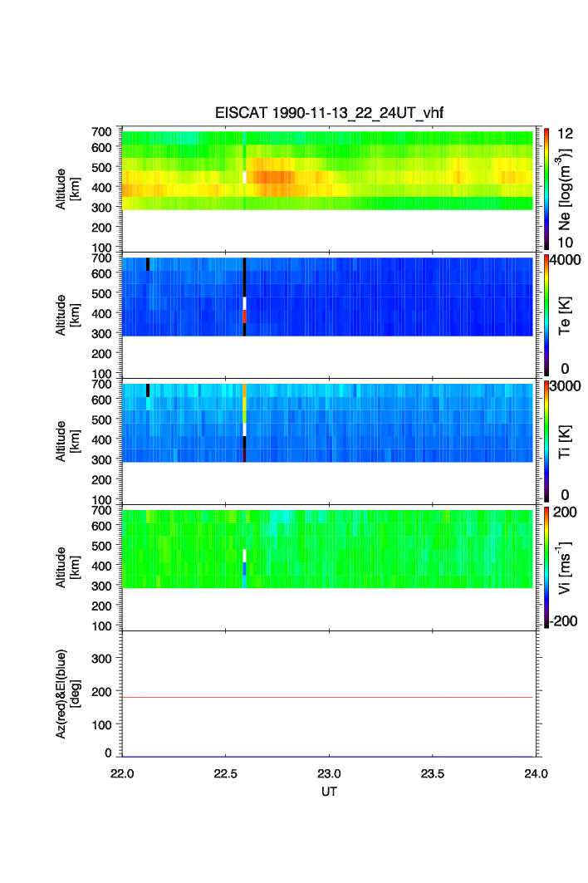Click the 22.0 tick label

122,774
